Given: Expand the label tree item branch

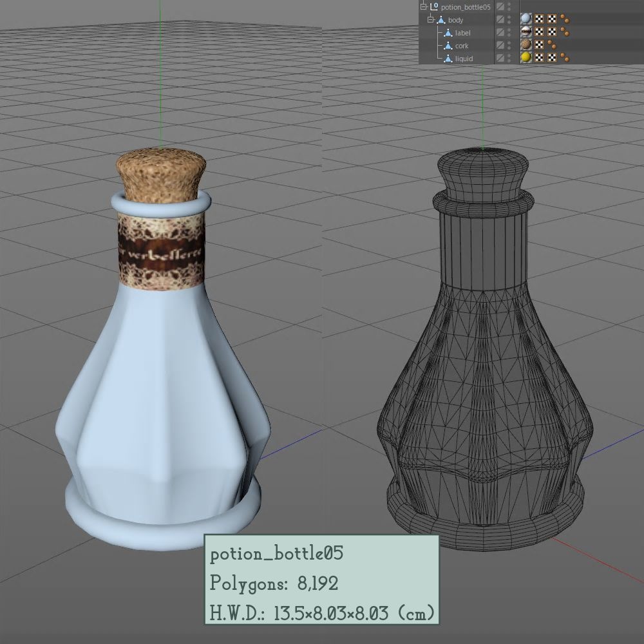Looking at the screenshot, I should tap(439, 33).
